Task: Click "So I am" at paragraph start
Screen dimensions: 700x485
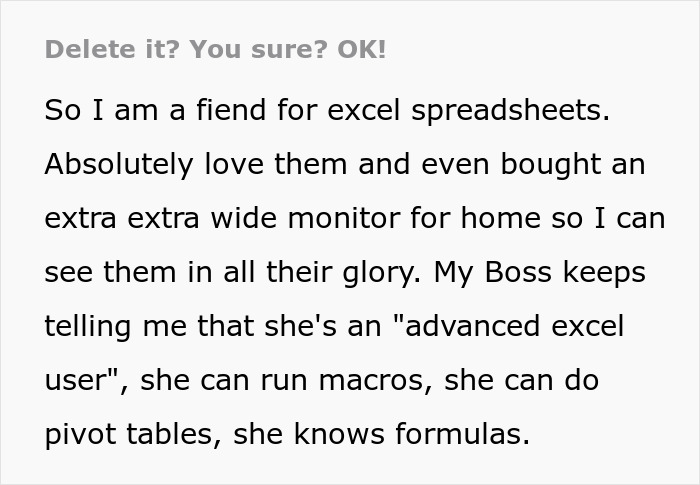Action: pos(91,110)
